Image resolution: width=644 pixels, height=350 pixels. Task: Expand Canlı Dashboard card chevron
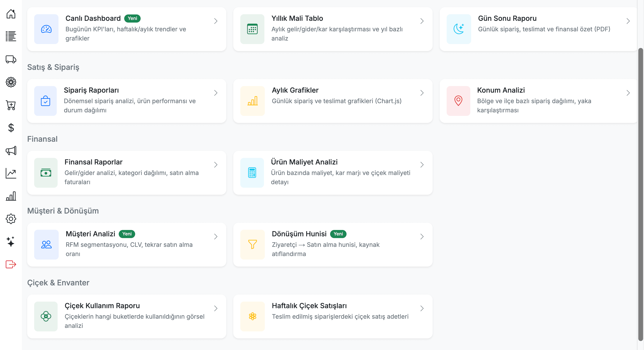pyautogui.click(x=216, y=21)
